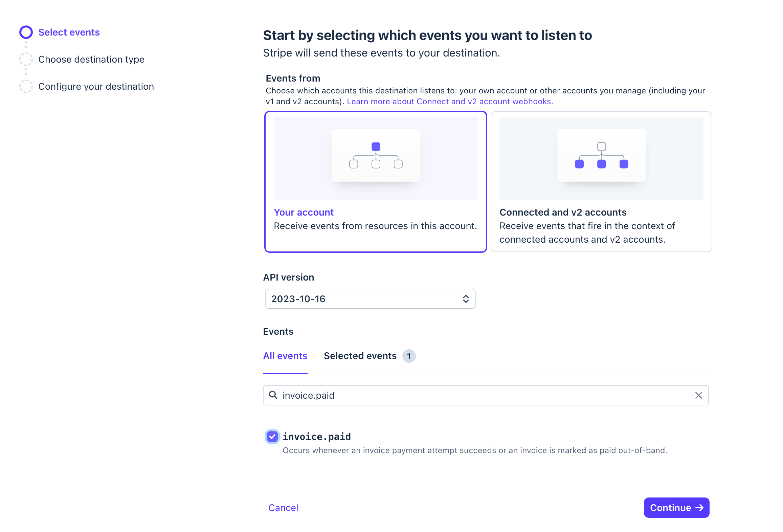Click the Choose destination type step circle

click(26, 59)
